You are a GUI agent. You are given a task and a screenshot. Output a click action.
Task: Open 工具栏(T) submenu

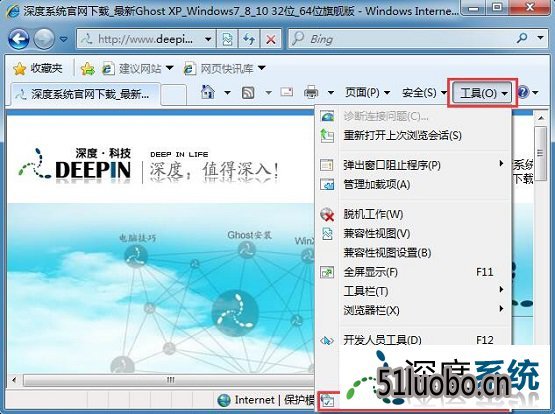click(x=413, y=291)
